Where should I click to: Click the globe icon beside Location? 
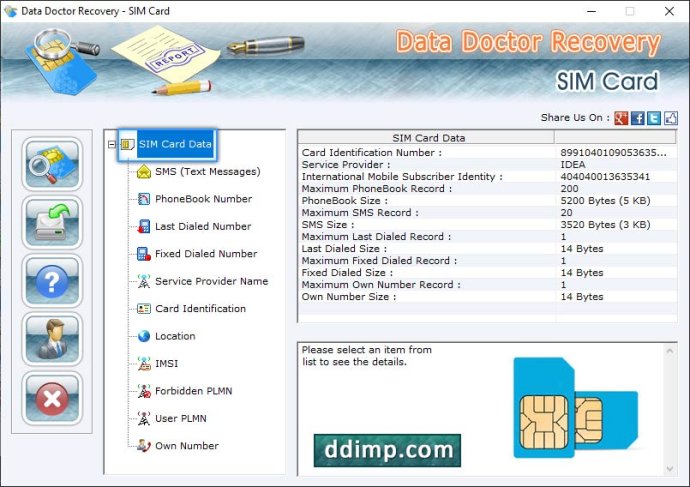pyautogui.click(x=144, y=336)
